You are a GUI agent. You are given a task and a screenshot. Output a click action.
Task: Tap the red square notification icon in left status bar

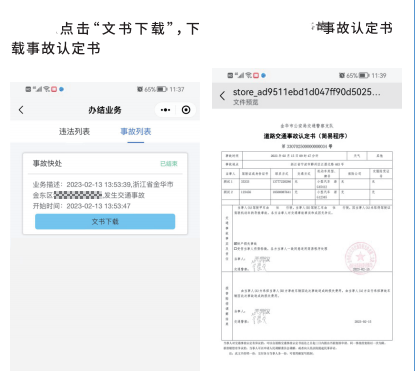point(54,89)
